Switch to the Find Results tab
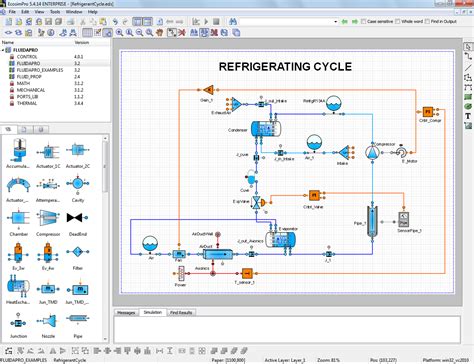474x364 pixels. [181, 313]
